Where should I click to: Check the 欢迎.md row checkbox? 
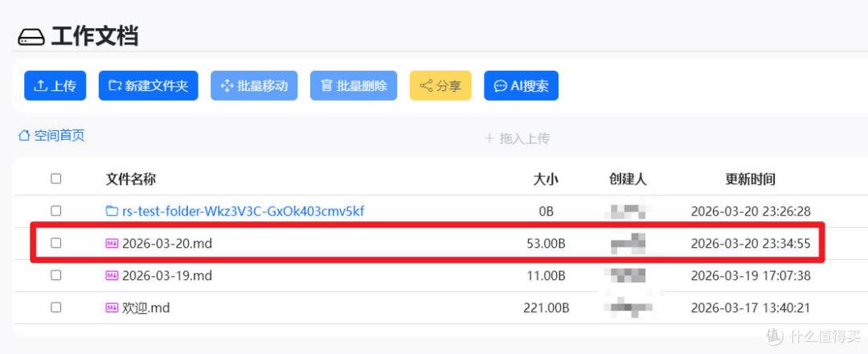(x=56, y=307)
